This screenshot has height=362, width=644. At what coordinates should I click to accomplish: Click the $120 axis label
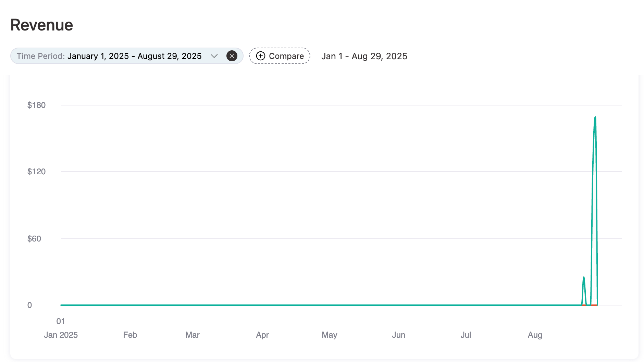pyautogui.click(x=37, y=172)
